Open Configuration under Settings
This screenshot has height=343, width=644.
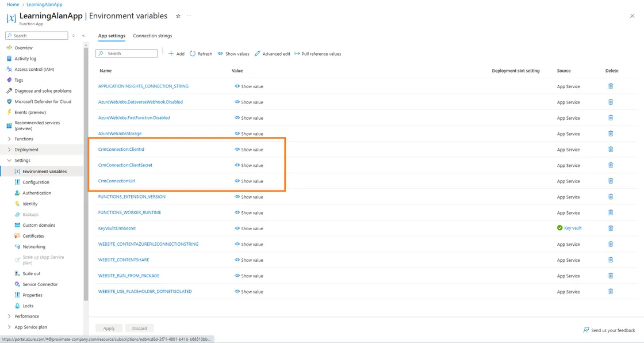[x=36, y=182]
